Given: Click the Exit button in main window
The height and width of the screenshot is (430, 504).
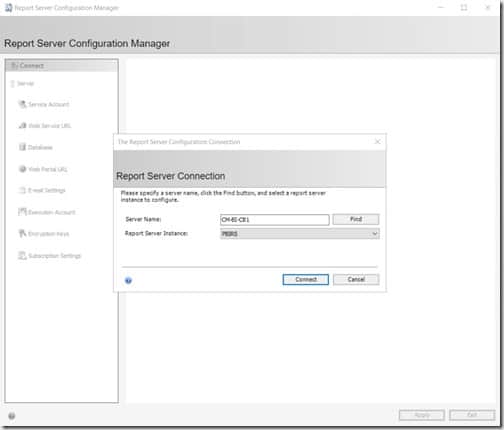Looking at the screenshot, I should point(472,415).
